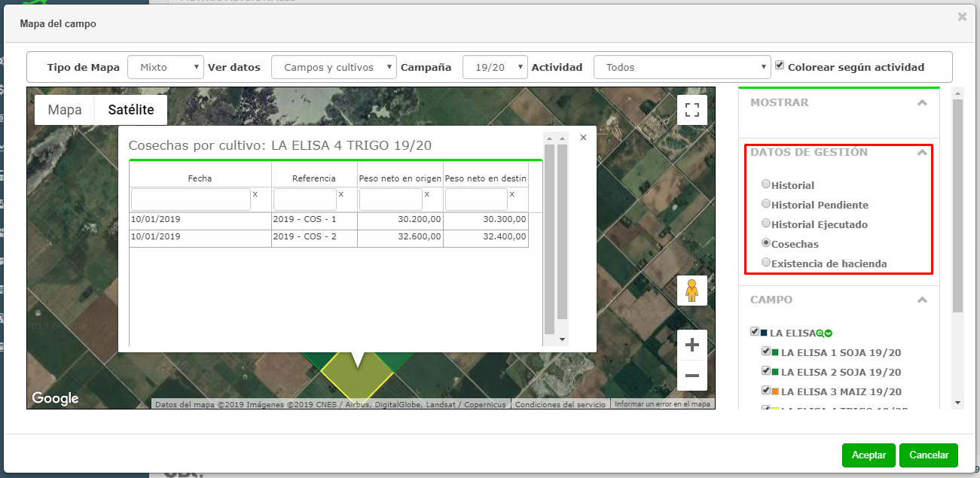
Task: Close the Cosechas info popup
Action: pos(583,138)
